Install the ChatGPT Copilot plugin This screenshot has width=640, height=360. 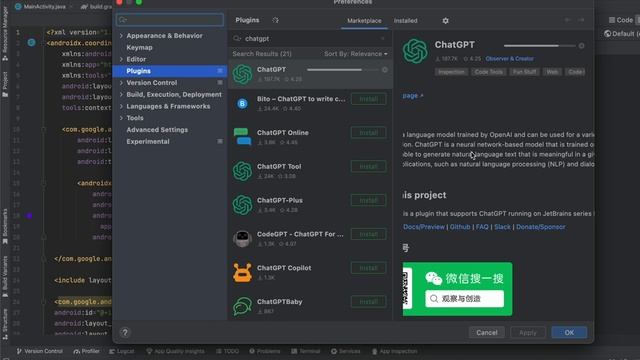[368, 268]
